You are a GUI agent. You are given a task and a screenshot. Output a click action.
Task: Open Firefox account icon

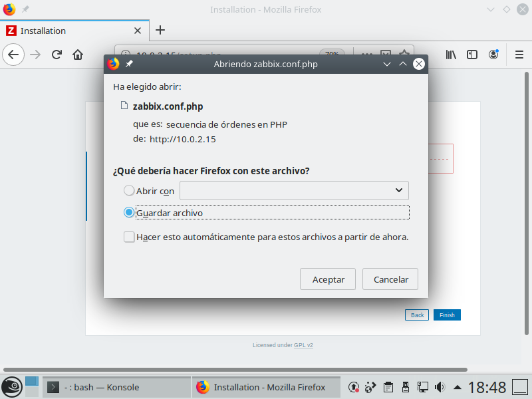[x=493, y=55]
